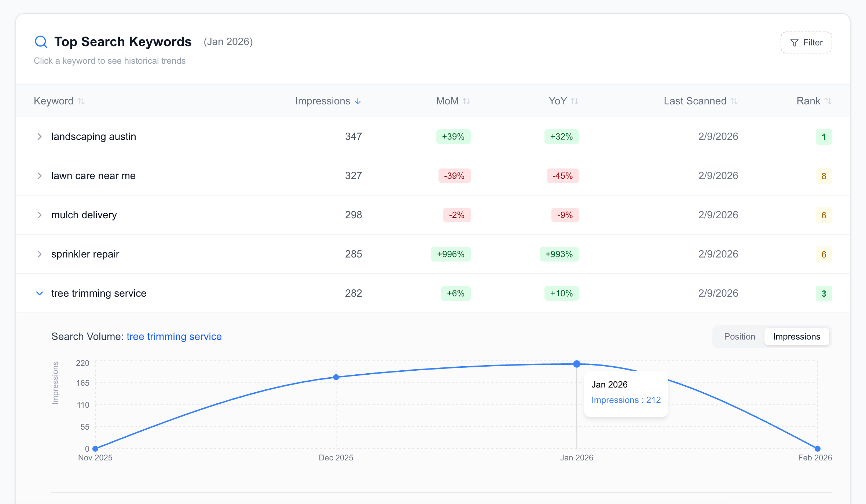Screen dimensions: 866x504
Task: Click the -45% YoY badge
Action: 563,176
